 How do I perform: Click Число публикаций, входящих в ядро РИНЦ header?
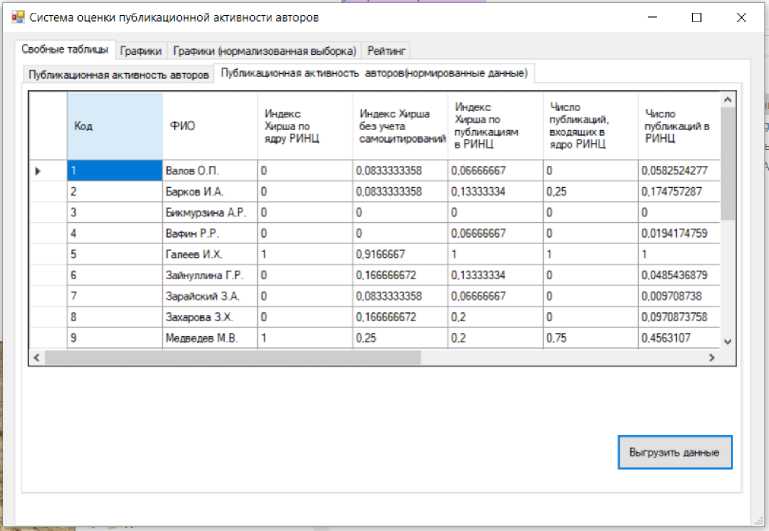click(x=590, y=126)
